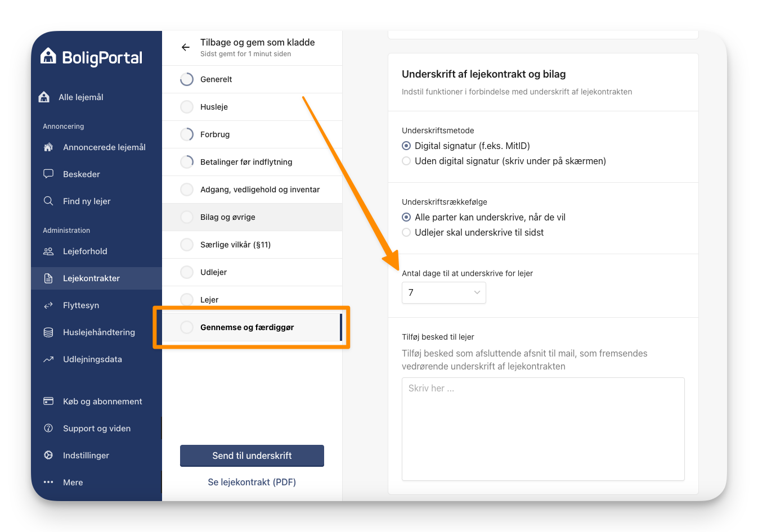Click the Lejekontrakter document icon
Image resolution: width=758 pixels, height=532 pixels.
[48, 278]
